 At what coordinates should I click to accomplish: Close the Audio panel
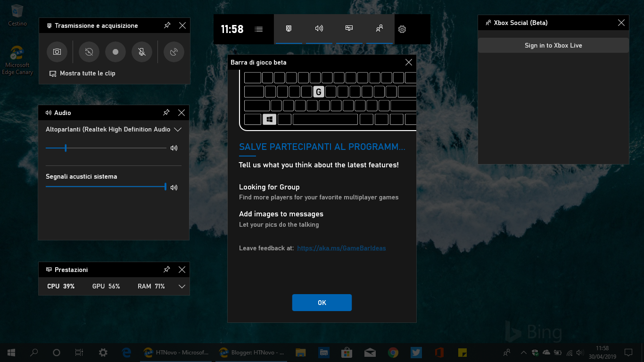[182, 113]
